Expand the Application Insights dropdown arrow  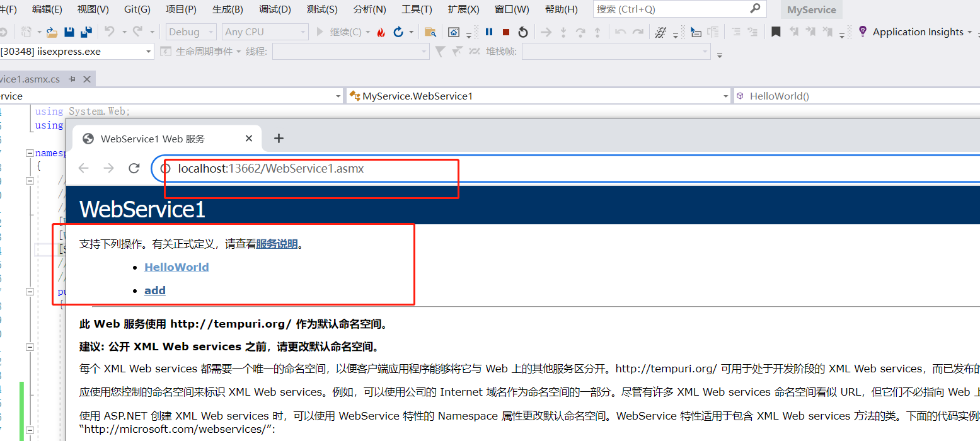(969, 32)
